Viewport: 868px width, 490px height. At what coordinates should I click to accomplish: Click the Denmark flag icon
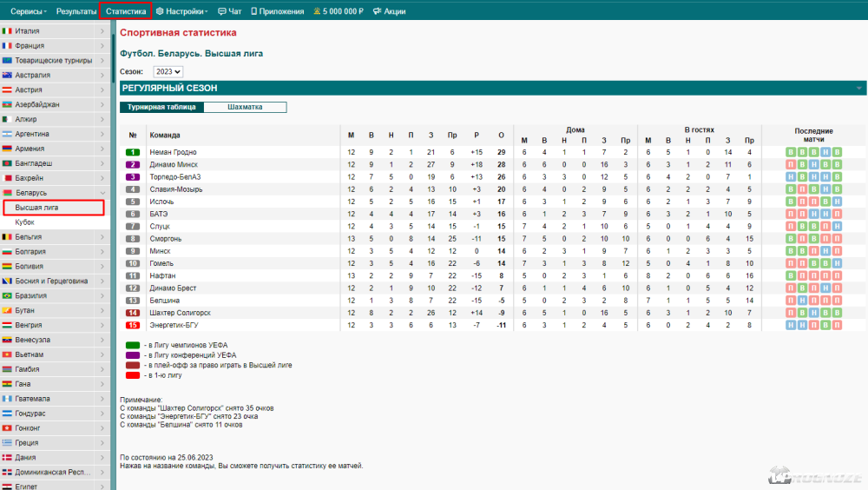tap(7, 457)
